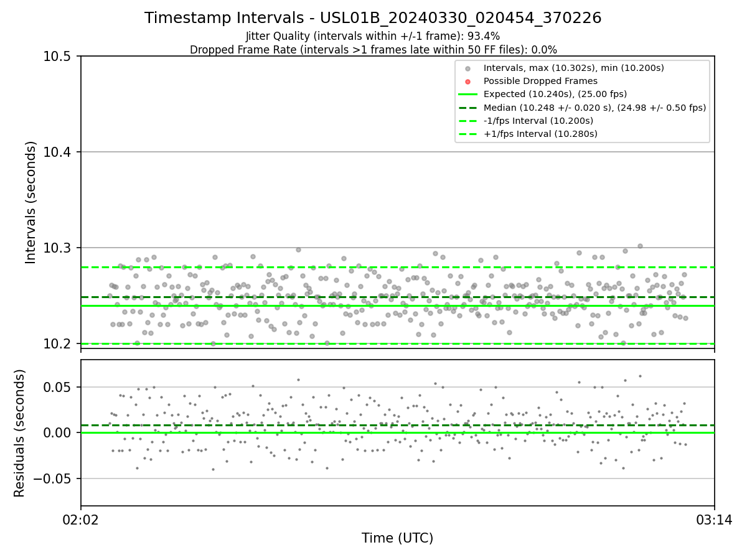Click the gray marker beside Intervals legend entry
Screen dimensions: 747x560
(x=468, y=68)
